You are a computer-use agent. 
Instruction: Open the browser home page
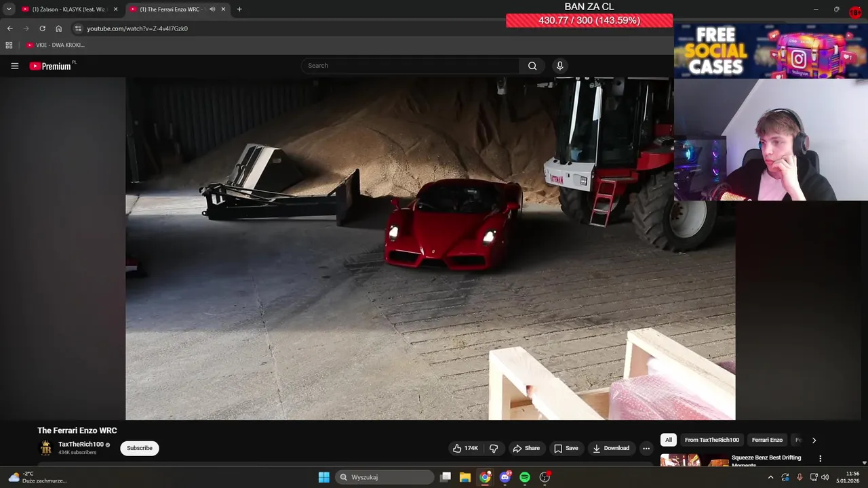[x=58, y=28]
